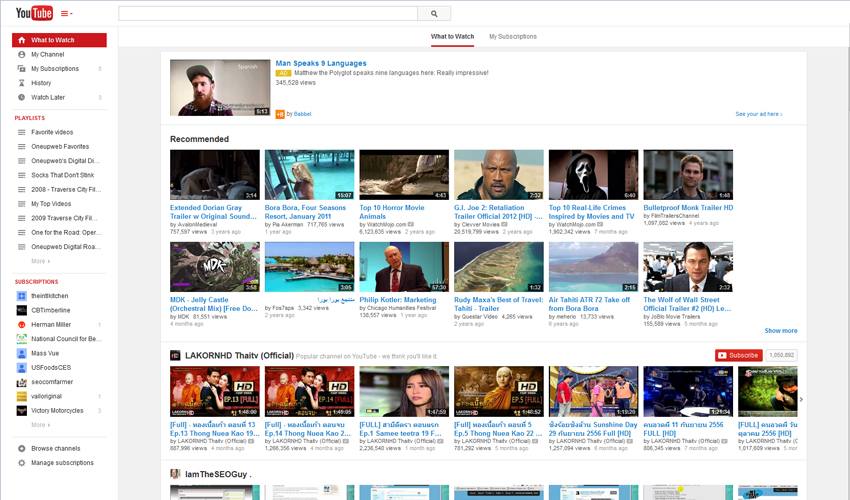Open USFoodsCES channel icon
Image resolution: width=850 pixels, height=500 pixels.
(x=22, y=368)
